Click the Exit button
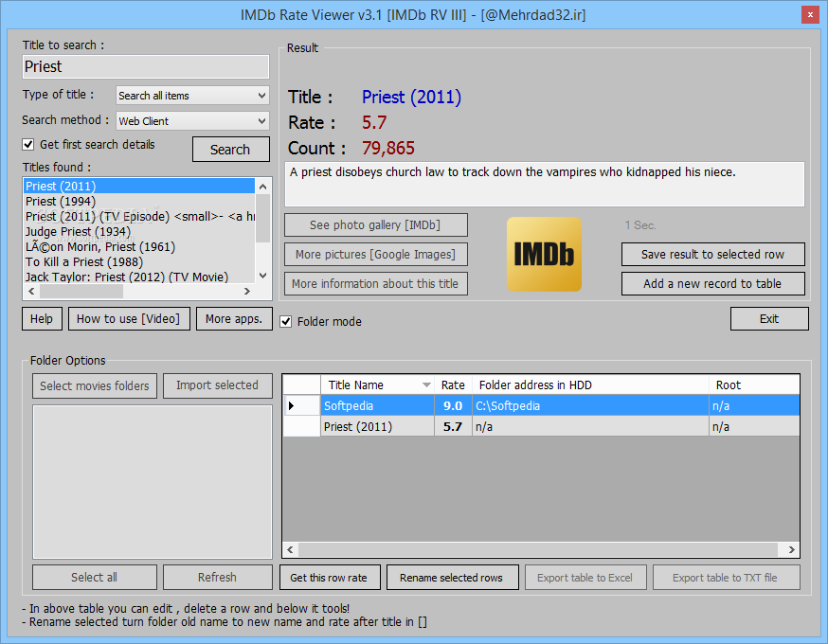Viewport: 828px width, 644px height. pos(769,319)
